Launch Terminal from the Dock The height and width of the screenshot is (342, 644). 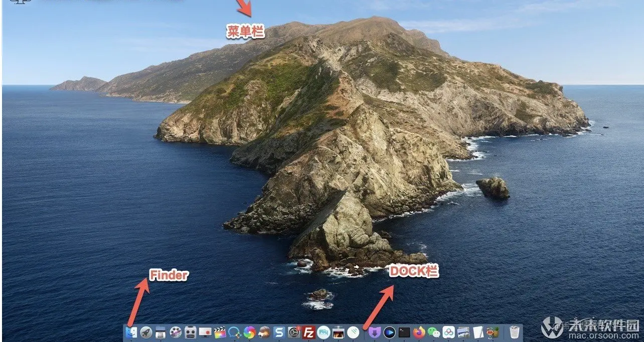point(404,332)
